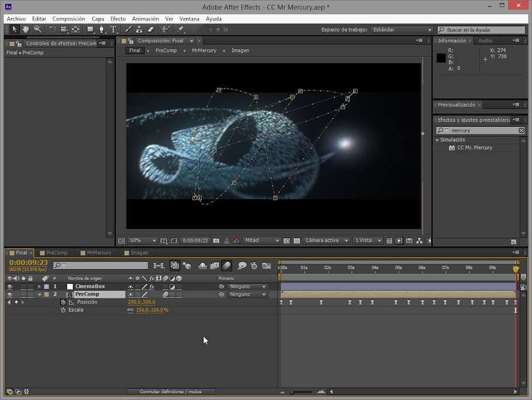The width and height of the screenshot is (532, 400).
Task: Select the Hand tool in toolbar
Action: pyautogui.click(x=26, y=29)
